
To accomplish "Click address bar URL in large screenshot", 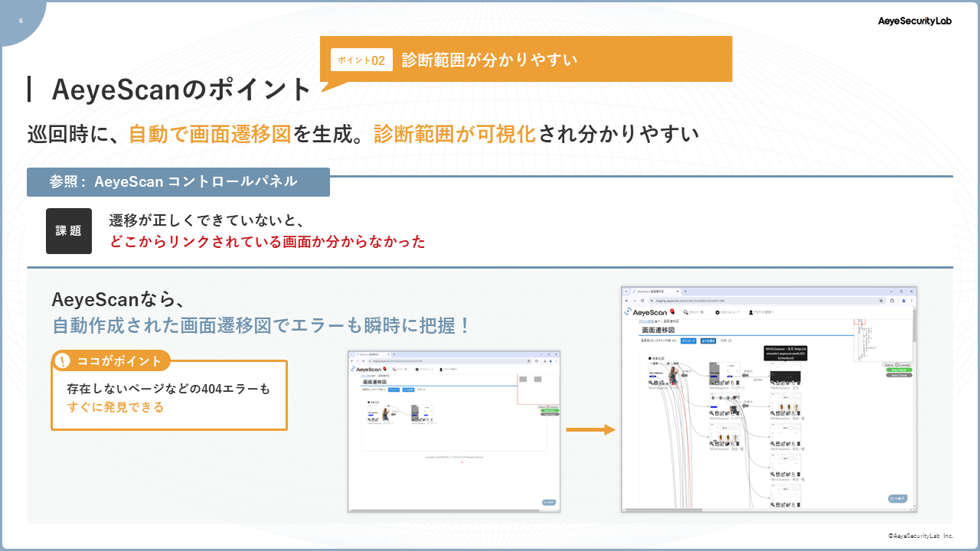I will 690,301.
